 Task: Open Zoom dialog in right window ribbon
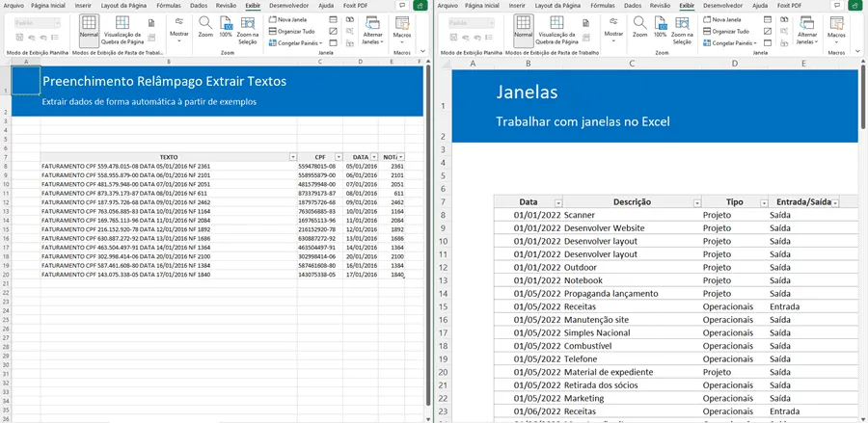click(640, 27)
